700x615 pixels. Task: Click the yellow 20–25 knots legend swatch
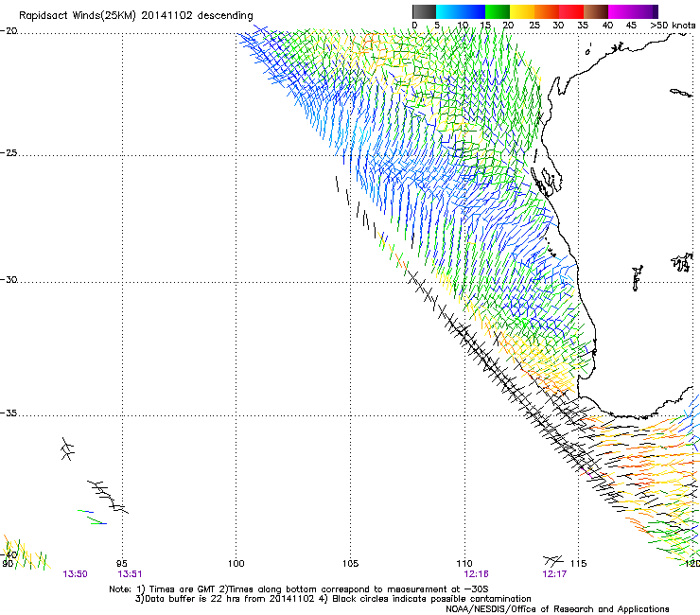(x=522, y=11)
